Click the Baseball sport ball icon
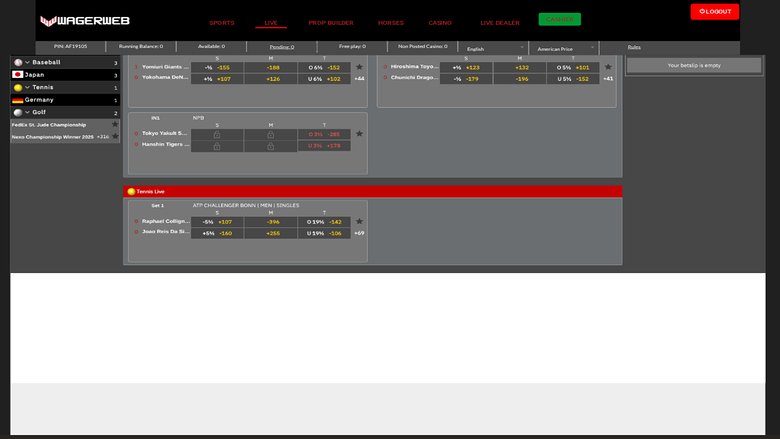This screenshot has width=780, height=439. pos(18,62)
